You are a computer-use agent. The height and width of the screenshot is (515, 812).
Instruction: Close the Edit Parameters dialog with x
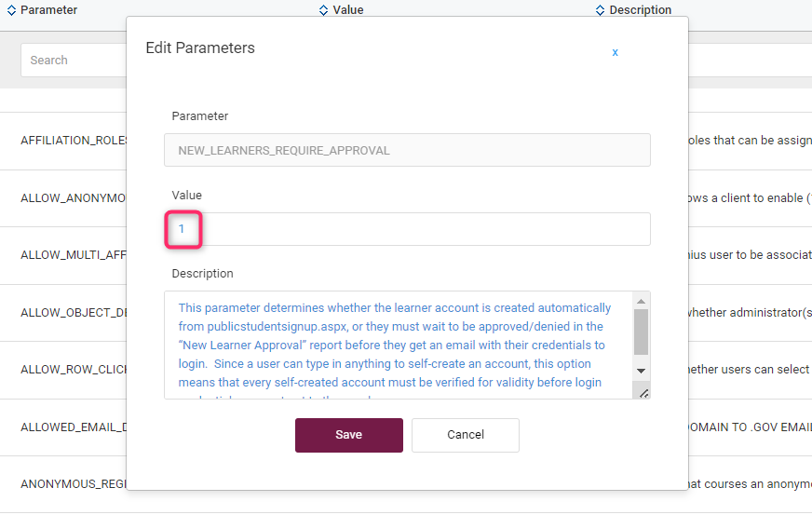click(615, 52)
